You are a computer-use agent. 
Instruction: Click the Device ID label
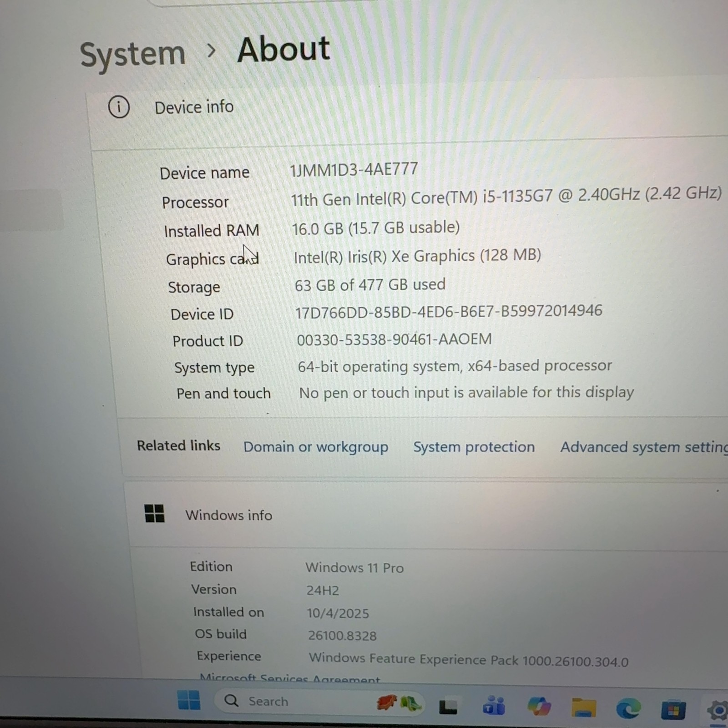pyautogui.click(x=202, y=314)
